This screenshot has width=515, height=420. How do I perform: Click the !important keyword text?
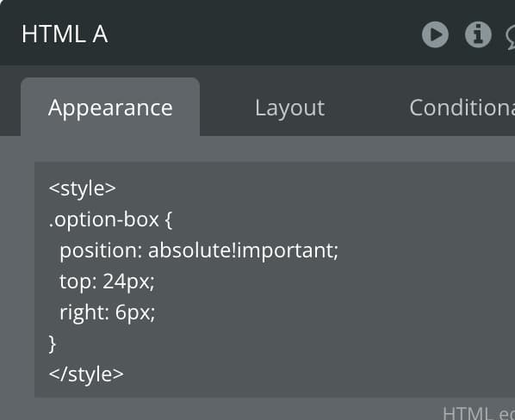tap(285, 250)
